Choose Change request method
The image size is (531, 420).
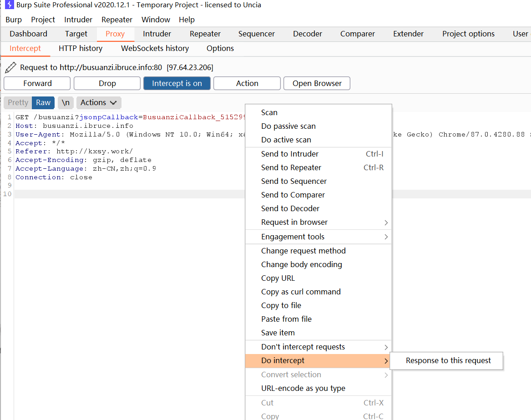(x=319, y=251)
